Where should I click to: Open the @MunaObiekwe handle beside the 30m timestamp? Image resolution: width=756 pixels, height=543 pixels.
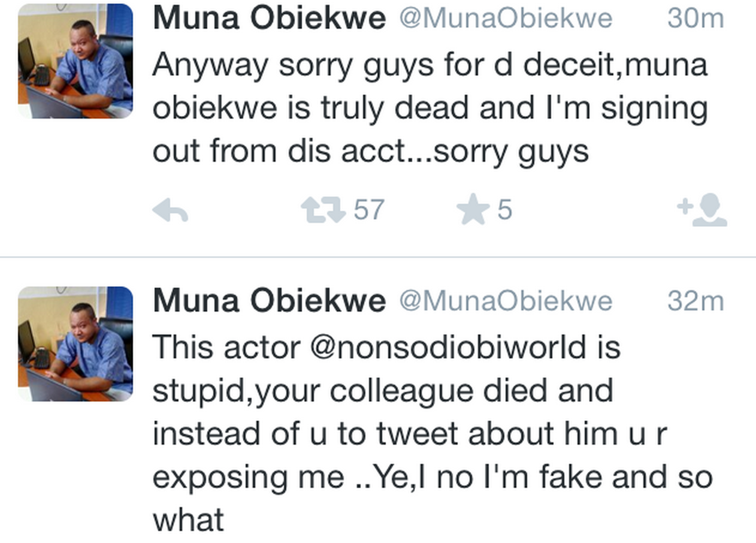506,18
